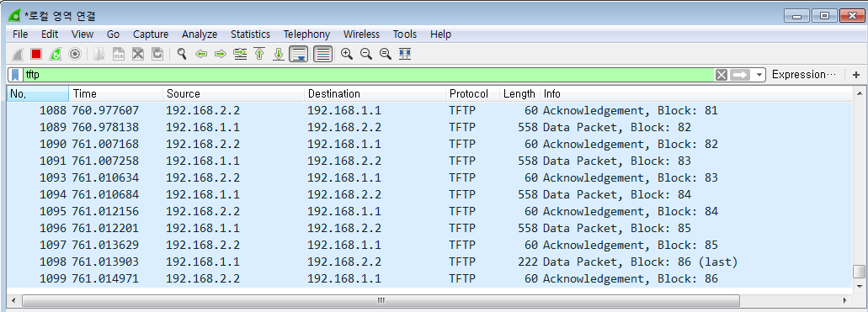Select packet 1091 Data Packet Block 83

pos(429,161)
